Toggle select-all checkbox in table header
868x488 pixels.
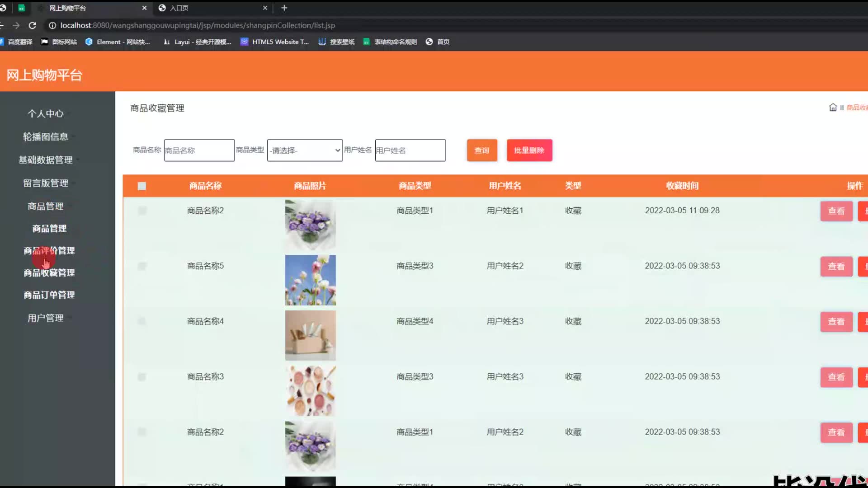tap(142, 186)
